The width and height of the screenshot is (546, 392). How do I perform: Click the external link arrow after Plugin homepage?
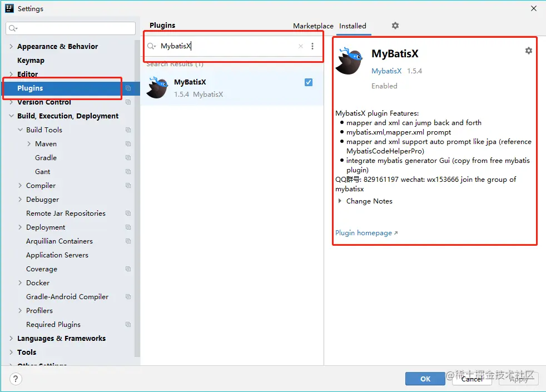[396, 233]
